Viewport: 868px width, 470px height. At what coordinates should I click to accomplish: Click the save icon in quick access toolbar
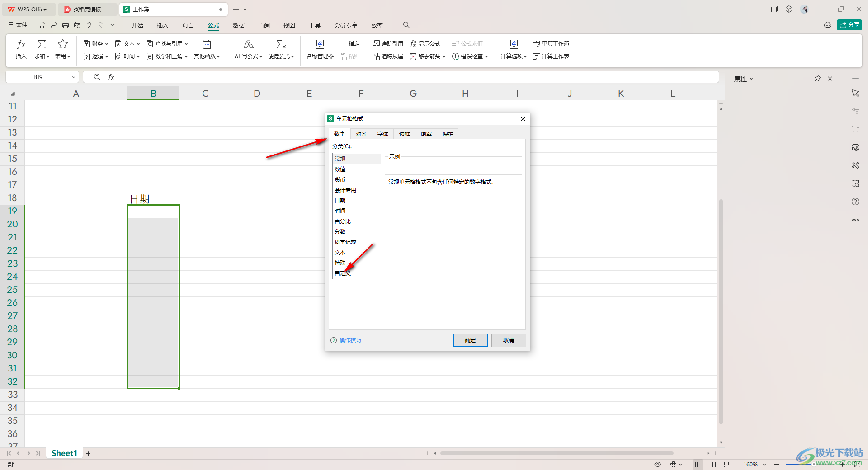[x=42, y=25]
